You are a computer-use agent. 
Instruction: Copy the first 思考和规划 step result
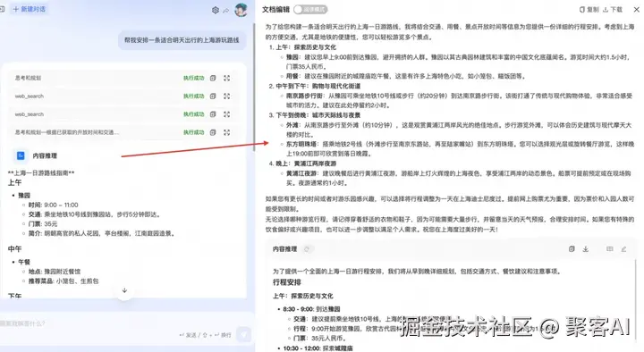pyautogui.click(x=213, y=78)
